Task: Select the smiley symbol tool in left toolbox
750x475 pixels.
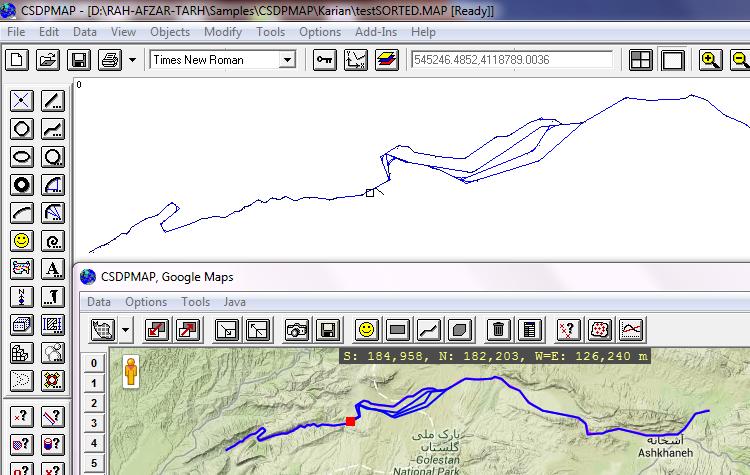Action: 22,241
